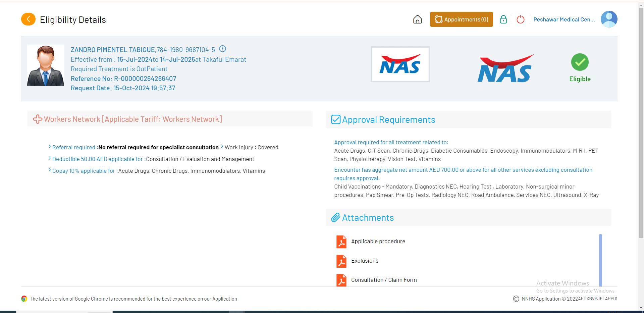The width and height of the screenshot is (644, 313).
Task: Click the framed NAS logo thumbnail
Action: (400, 64)
